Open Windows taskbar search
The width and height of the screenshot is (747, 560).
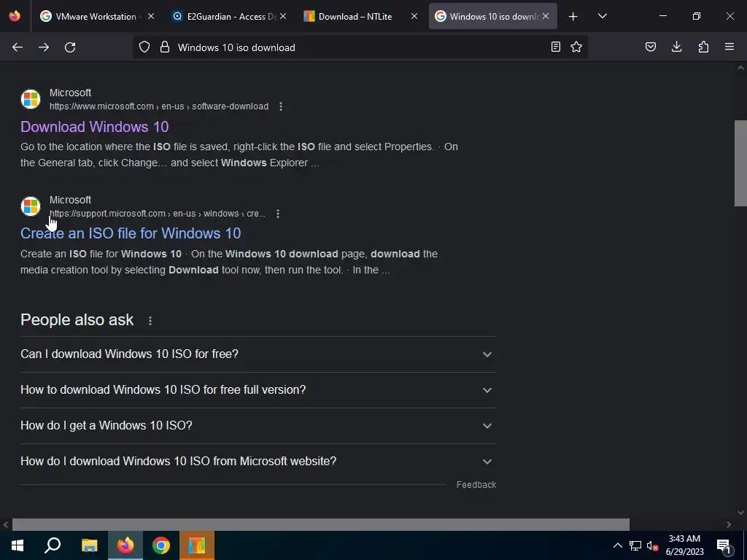(53, 545)
